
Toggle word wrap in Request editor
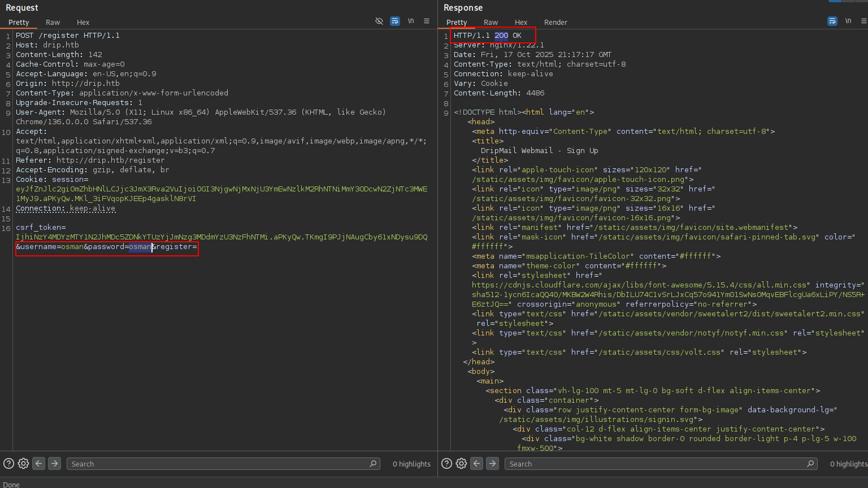395,21
